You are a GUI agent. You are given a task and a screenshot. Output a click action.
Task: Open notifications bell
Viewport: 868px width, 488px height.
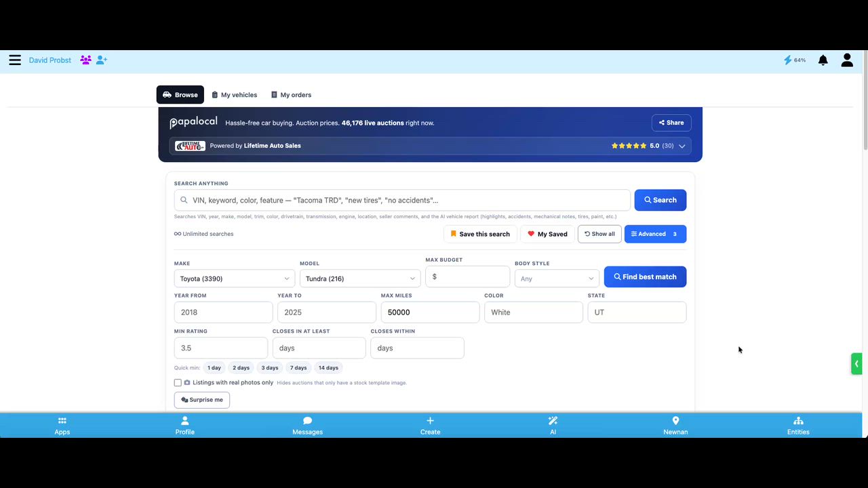tap(823, 60)
